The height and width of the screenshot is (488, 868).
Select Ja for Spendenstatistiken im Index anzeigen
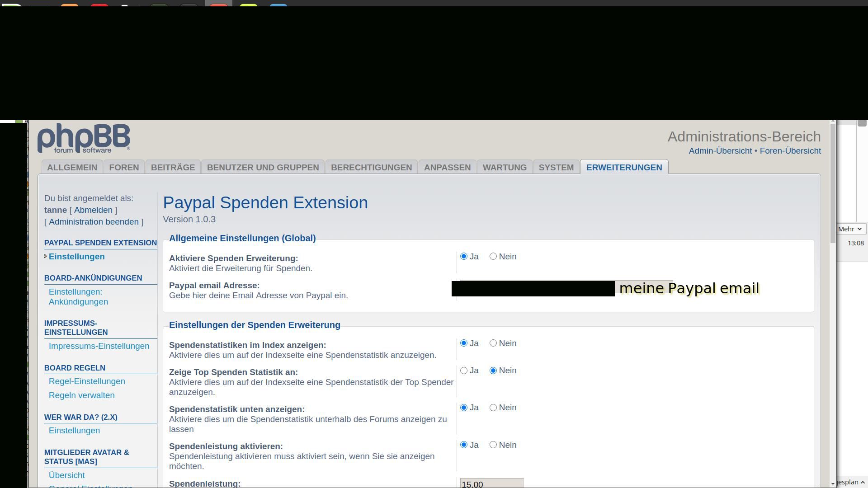[x=463, y=343]
